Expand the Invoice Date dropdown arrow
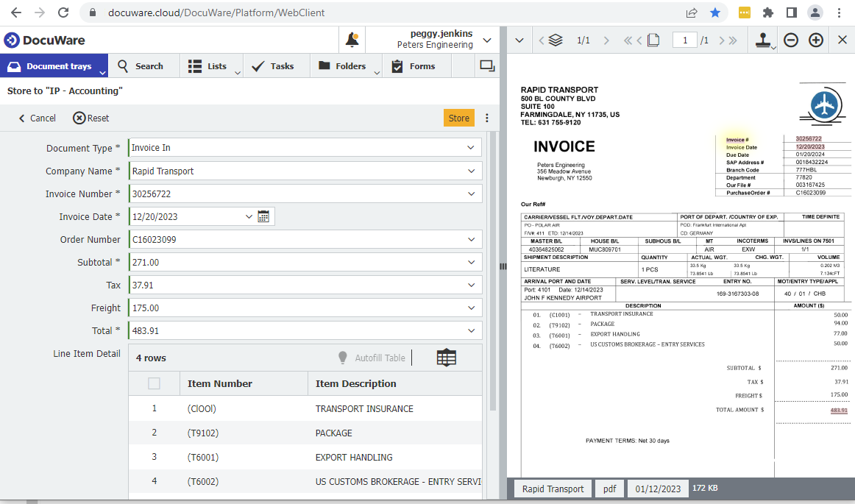Viewport: 855px width, 504px height. (x=249, y=216)
